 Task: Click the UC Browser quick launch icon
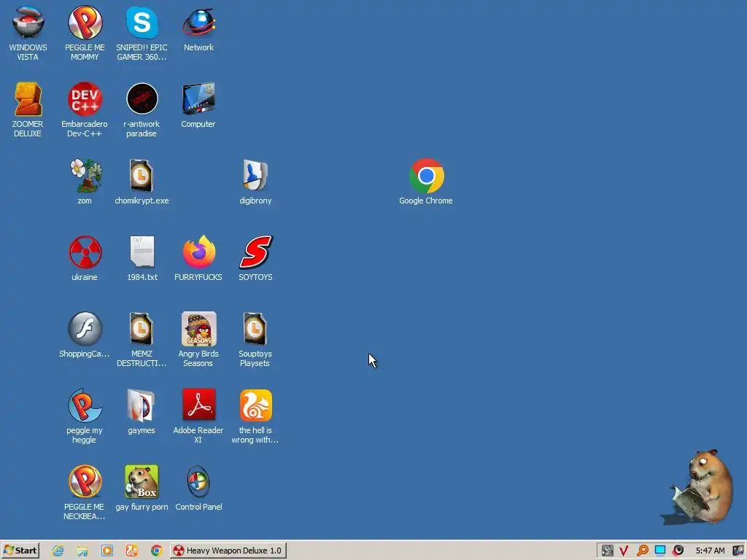coord(132,551)
